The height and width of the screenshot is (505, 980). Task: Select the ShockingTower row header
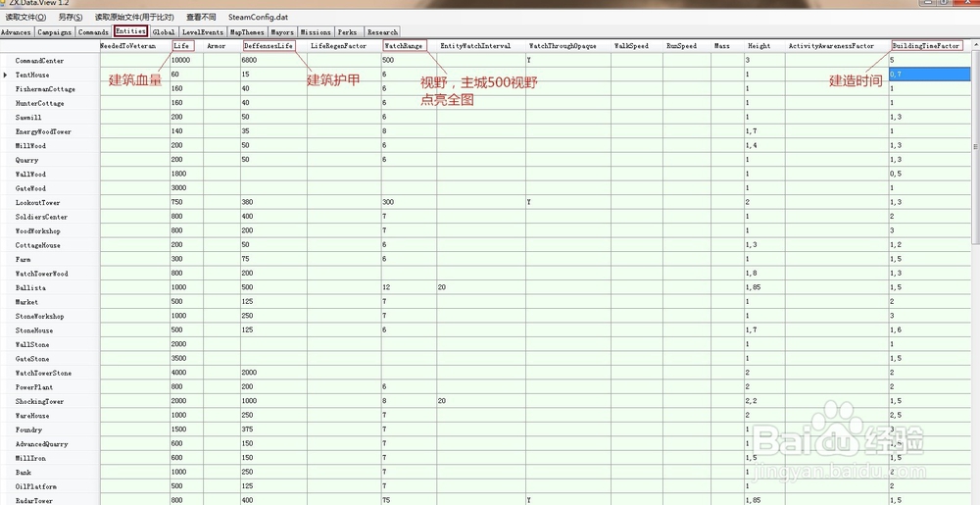(x=50, y=401)
